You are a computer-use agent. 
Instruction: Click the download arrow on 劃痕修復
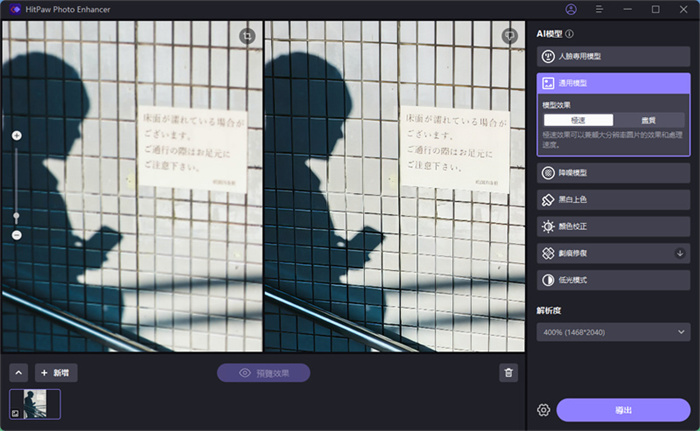(x=679, y=253)
